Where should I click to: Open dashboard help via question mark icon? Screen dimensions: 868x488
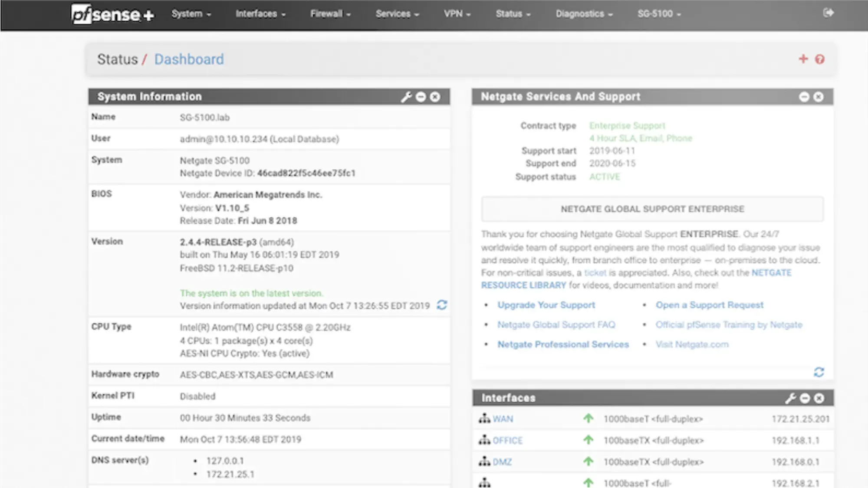coord(819,59)
